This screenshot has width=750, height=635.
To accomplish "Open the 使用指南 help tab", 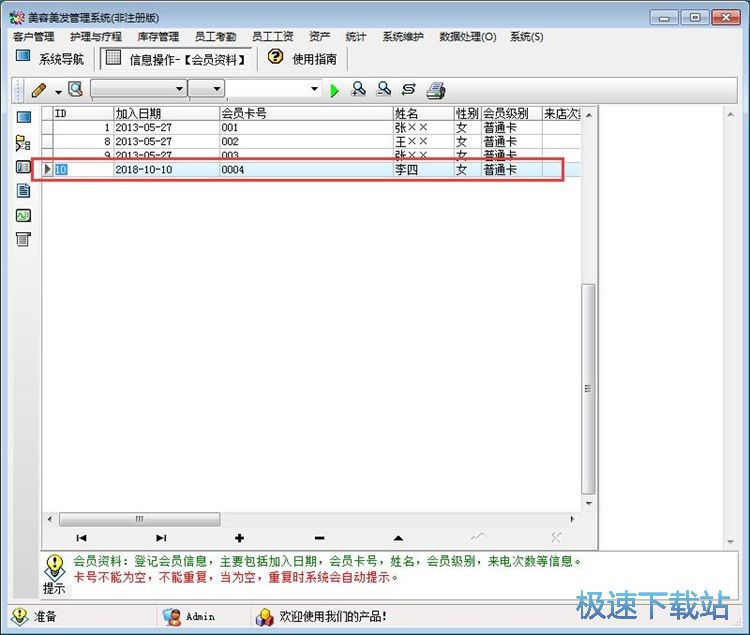I will (x=303, y=59).
